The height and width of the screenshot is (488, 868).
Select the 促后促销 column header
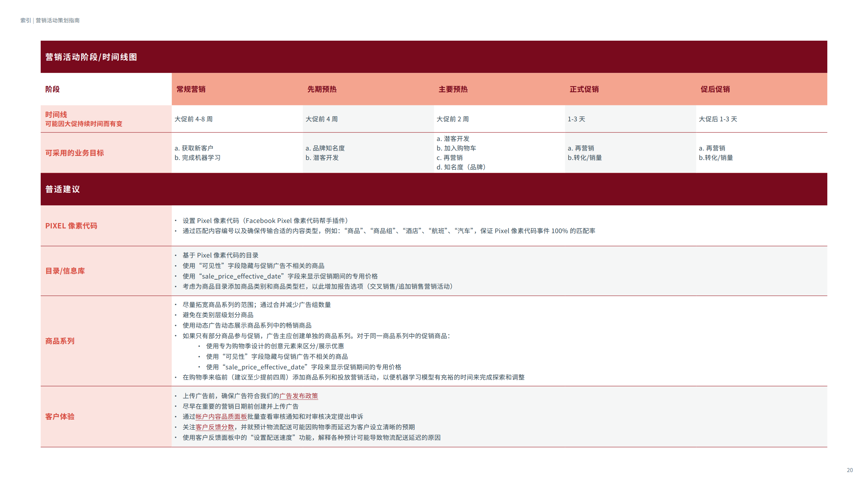pyautogui.click(x=715, y=89)
